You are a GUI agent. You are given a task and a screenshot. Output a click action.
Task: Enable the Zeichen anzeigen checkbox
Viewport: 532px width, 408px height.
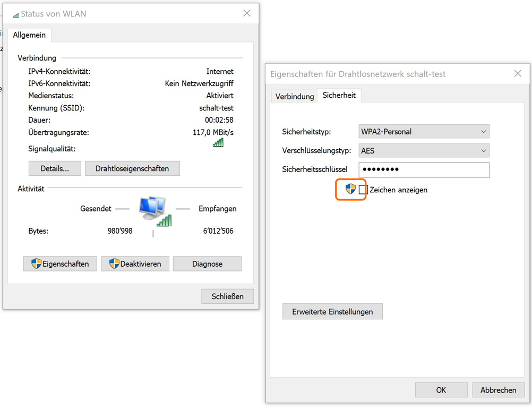point(363,190)
